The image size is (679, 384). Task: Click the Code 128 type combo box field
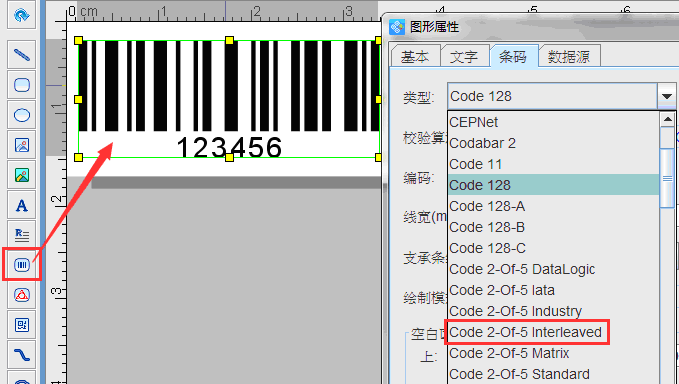coord(553,96)
